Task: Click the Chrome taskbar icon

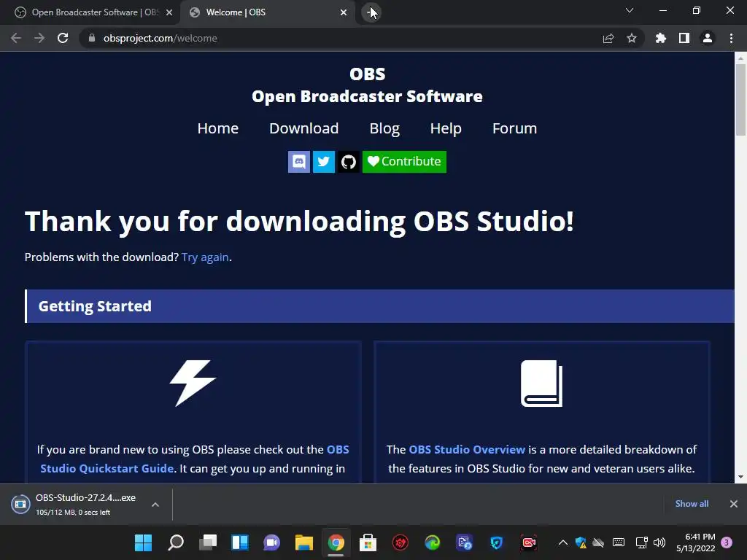Action: click(x=336, y=542)
